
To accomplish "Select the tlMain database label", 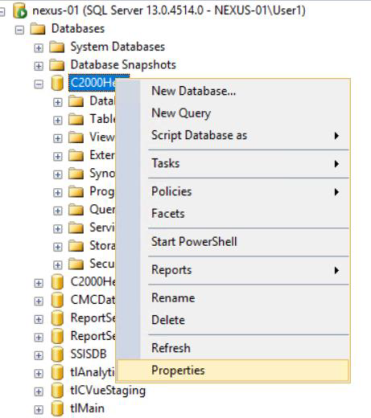I will pos(87,408).
